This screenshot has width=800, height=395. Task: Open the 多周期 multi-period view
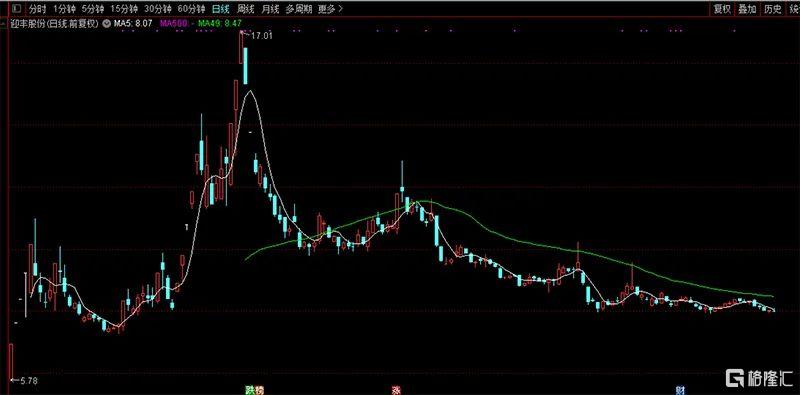298,9
